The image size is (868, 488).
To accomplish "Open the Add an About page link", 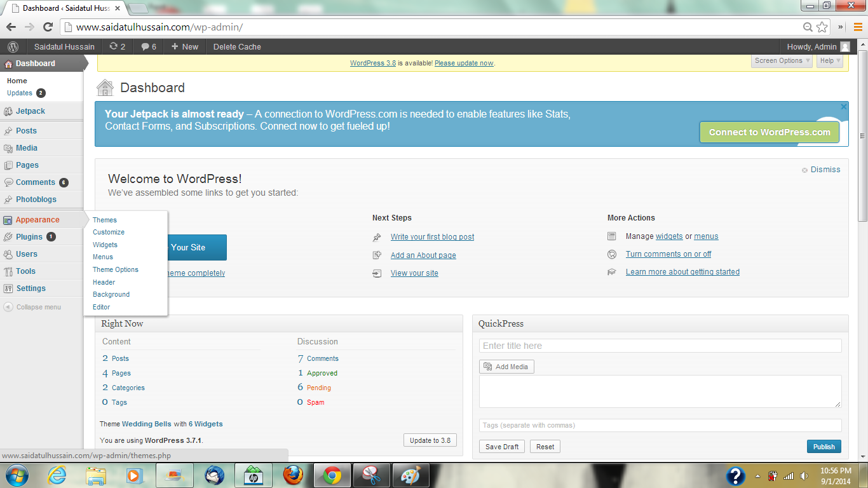I will [423, 255].
